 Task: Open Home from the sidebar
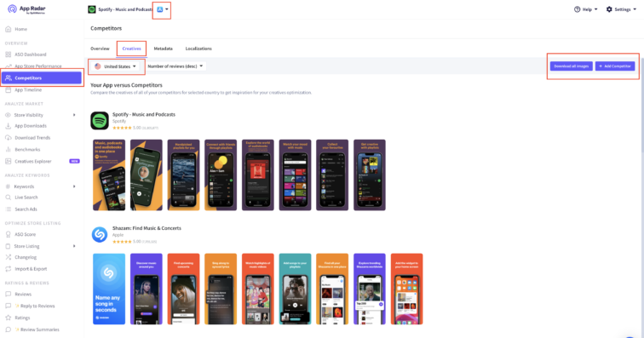20,29
